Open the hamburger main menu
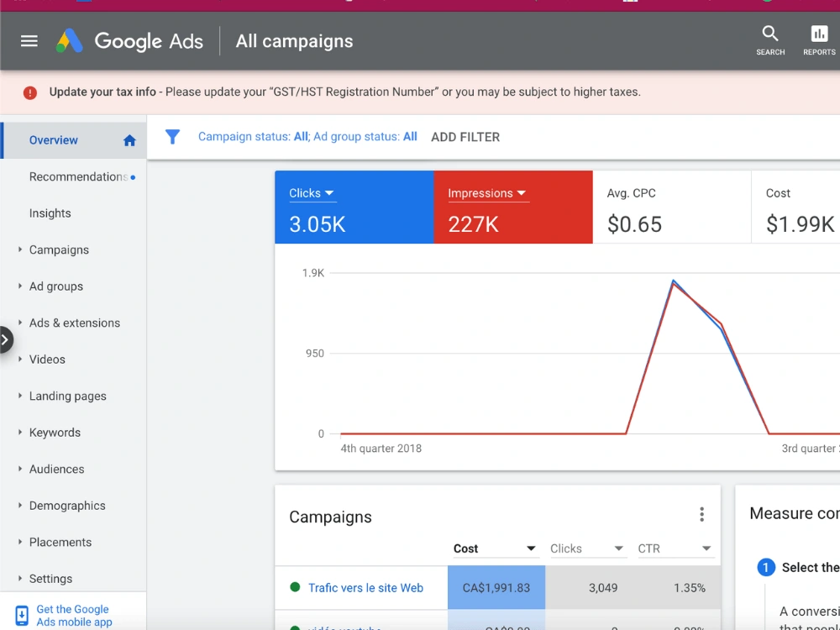The width and height of the screenshot is (840, 630). point(29,41)
